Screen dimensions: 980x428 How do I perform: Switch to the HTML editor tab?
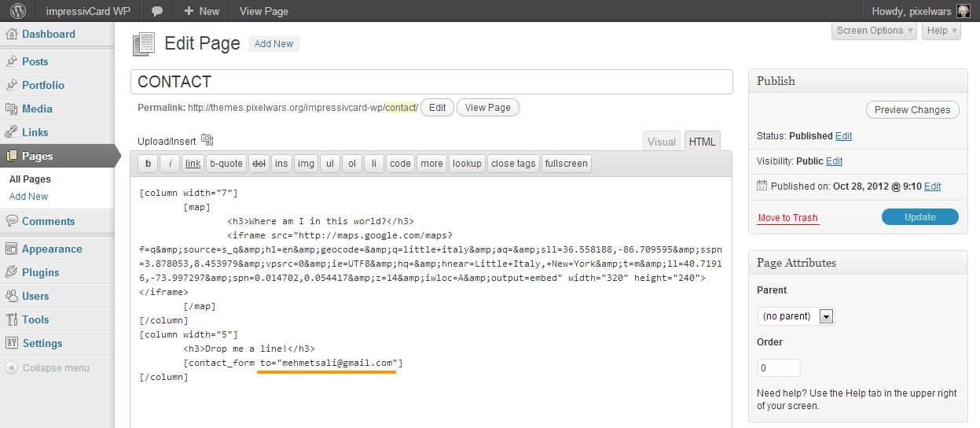[x=702, y=142]
